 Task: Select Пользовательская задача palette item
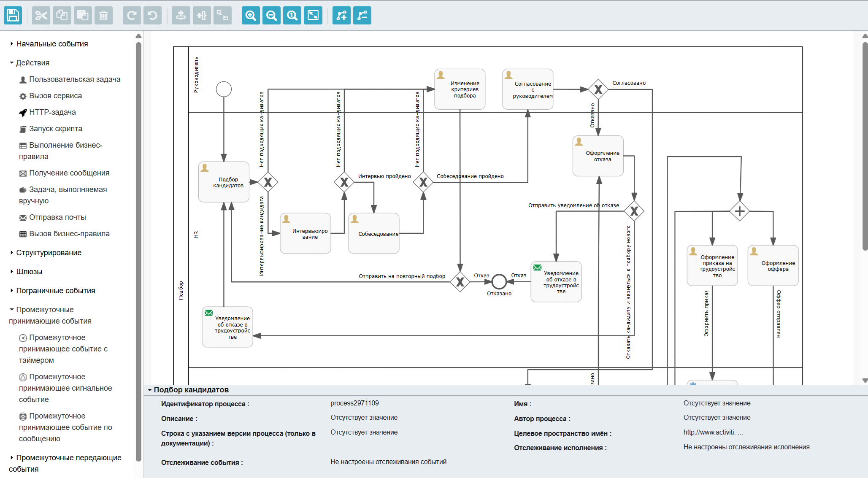click(x=70, y=79)
